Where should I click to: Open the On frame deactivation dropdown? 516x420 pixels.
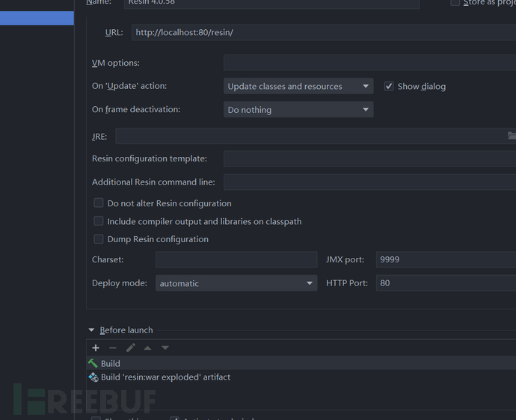click(x=298, y=110)
